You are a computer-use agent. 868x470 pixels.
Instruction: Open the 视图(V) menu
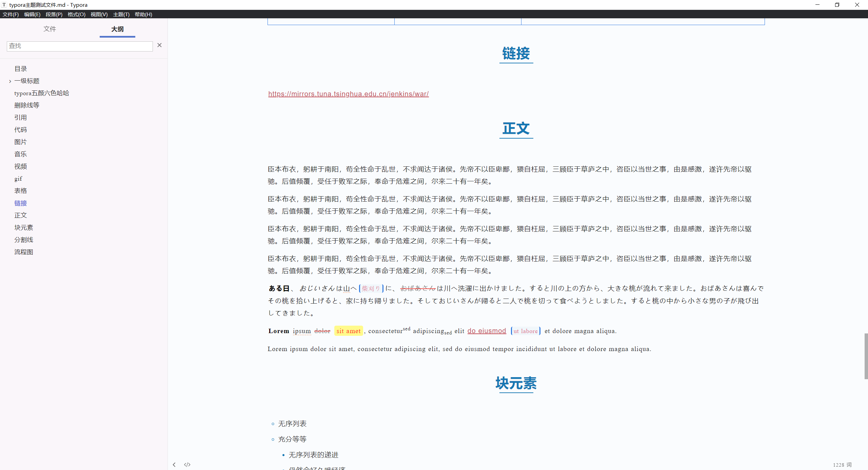point(99,14)
